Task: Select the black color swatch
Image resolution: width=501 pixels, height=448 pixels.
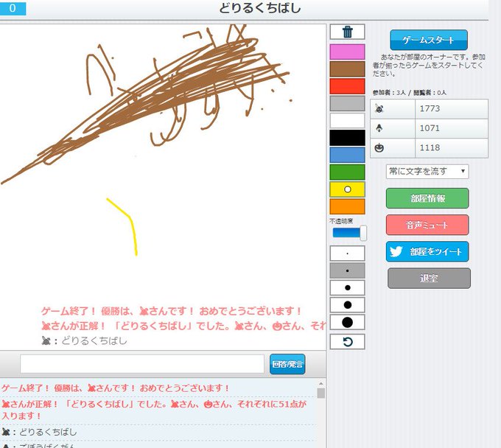Action: point(347,138)
